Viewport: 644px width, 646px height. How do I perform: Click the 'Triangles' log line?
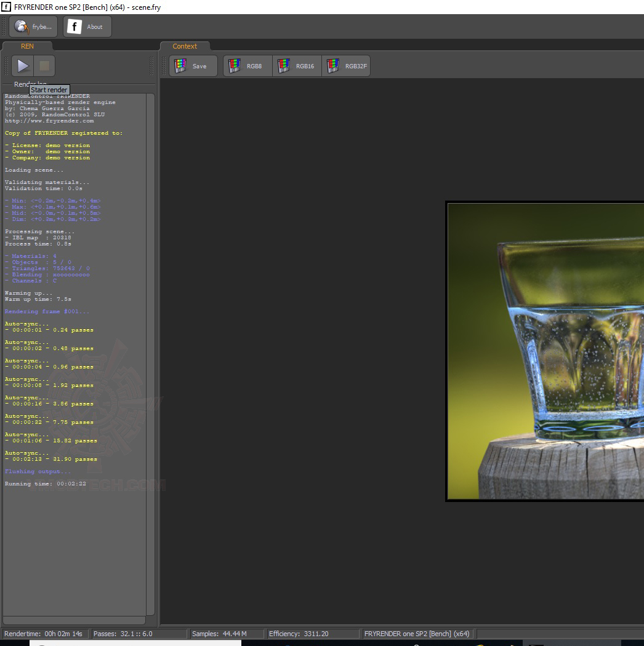[x=47, y=268]
